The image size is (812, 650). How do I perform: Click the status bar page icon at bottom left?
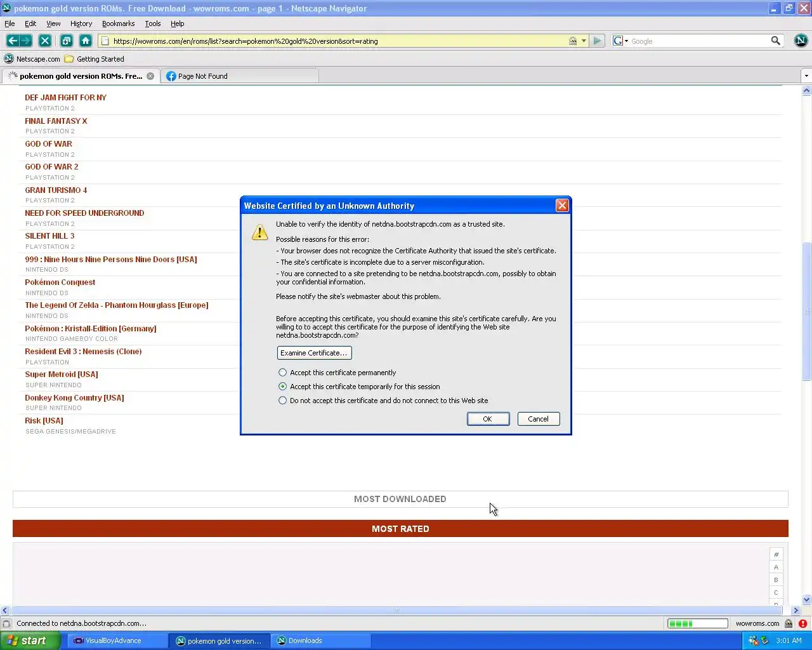coord(6,623)
